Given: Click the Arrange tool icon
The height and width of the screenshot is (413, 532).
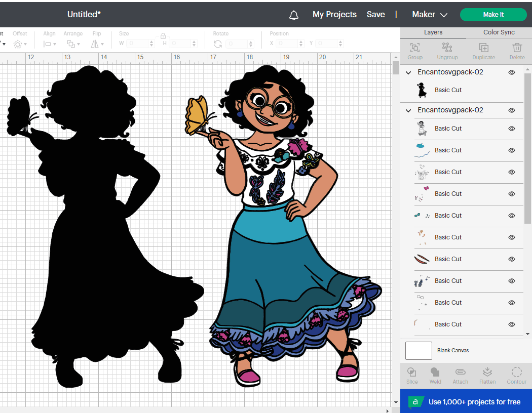Looking at the screenshot, I should click(x=70, y=44).
